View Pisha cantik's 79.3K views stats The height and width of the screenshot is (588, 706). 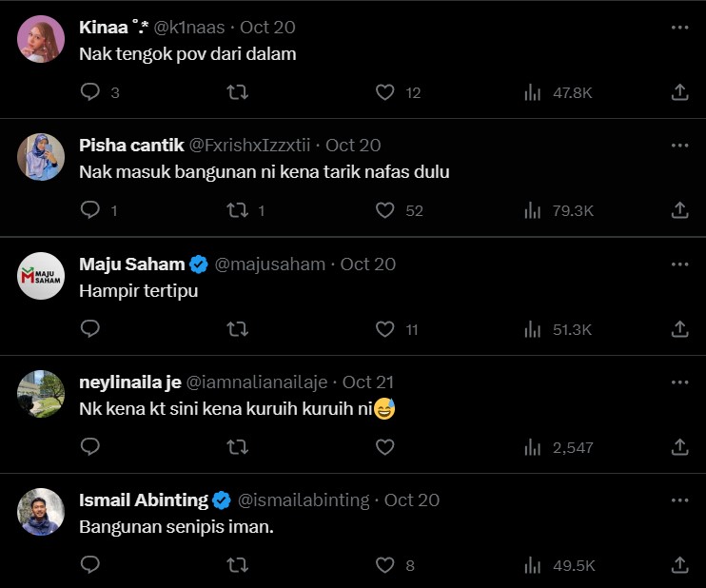click(x=559, y=210)
